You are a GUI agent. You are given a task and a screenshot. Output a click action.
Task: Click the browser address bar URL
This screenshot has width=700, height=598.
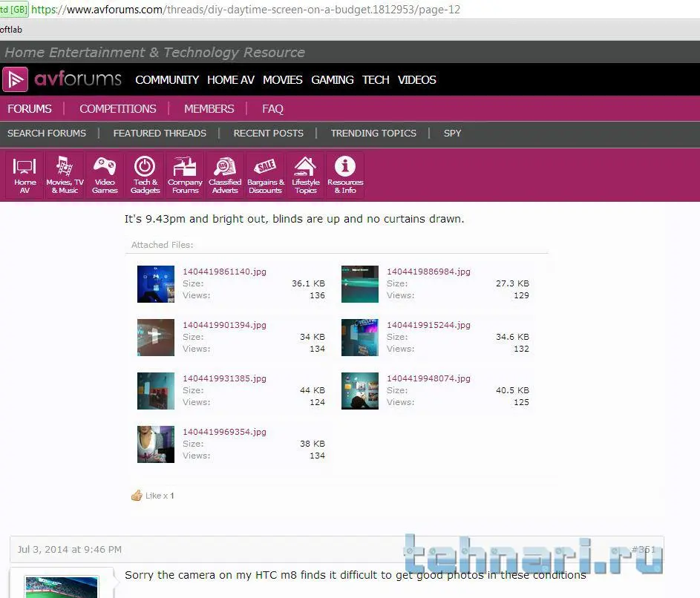tap(246, 10)
